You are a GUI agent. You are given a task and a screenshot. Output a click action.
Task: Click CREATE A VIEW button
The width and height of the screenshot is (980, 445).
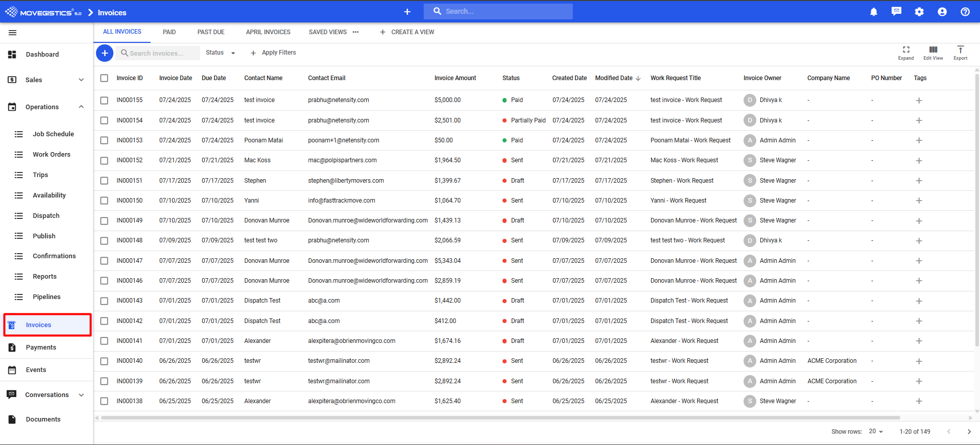[407, 32]
